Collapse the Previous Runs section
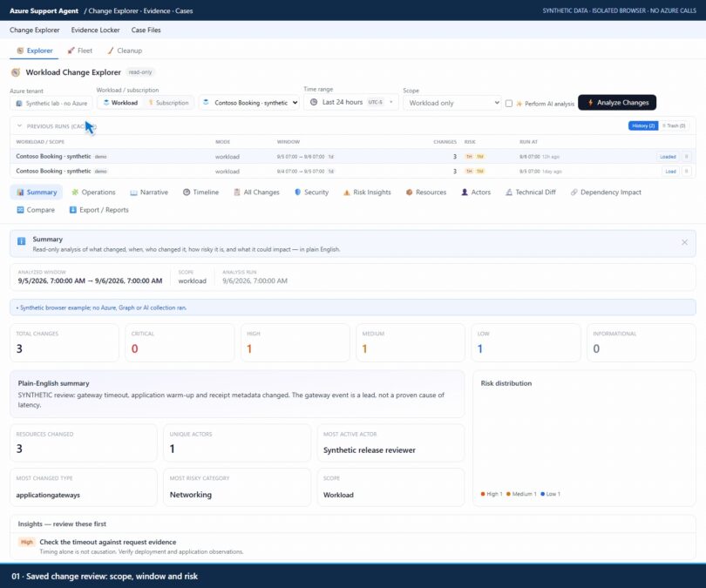The width and height of the screenshot is (706, 588). point(19,126)
